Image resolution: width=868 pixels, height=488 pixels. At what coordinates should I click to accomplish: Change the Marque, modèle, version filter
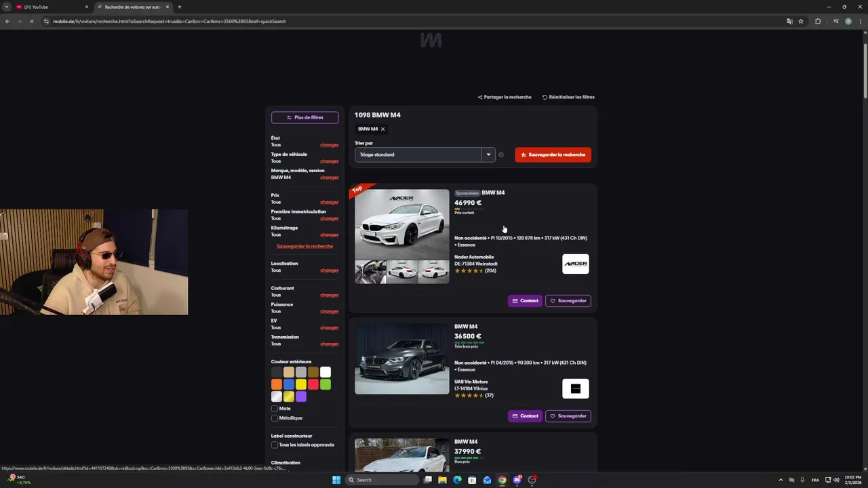point(329,178)
